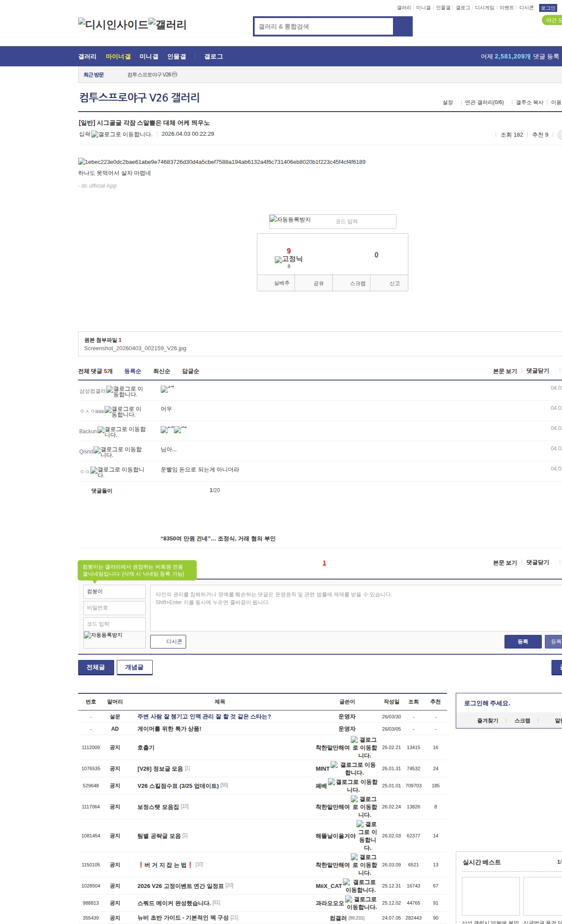Click the gallog icon next to 삼성컴갤러
The height and width of the screenshot is (924, 562).
coord(125,391)
